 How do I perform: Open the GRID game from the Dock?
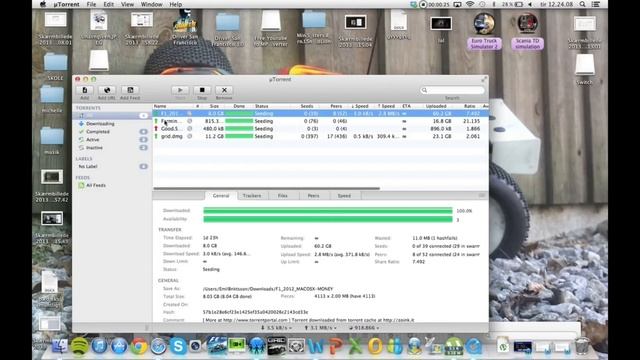point(276,346)
